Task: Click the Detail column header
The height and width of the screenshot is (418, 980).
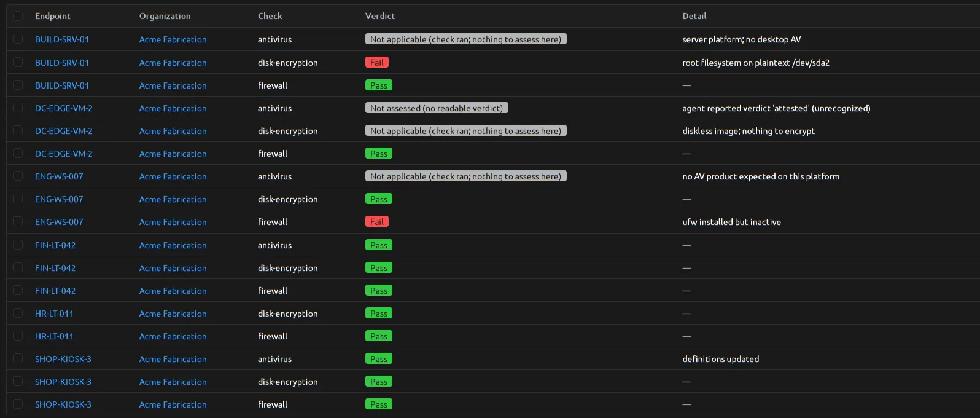Action: [x=694, y=16]
